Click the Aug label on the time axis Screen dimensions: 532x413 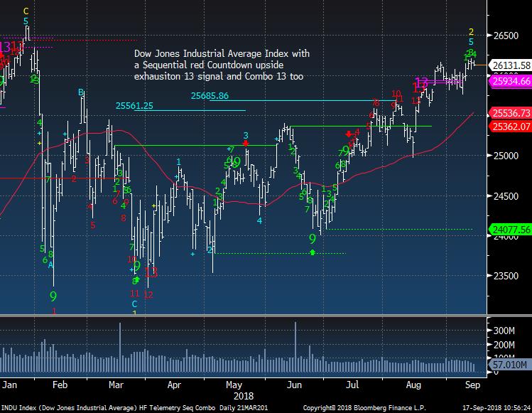tap(413, 385)
